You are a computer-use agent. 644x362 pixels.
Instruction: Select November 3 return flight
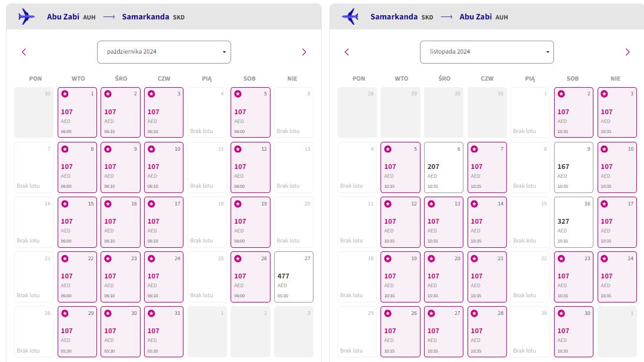617,112
